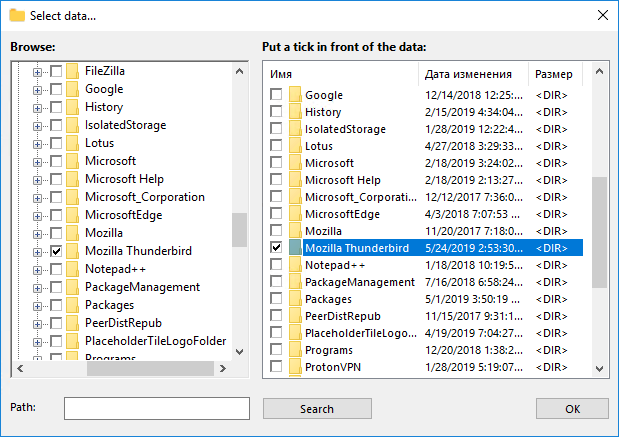Sort by the Имя column header

(x=341, y=74)
